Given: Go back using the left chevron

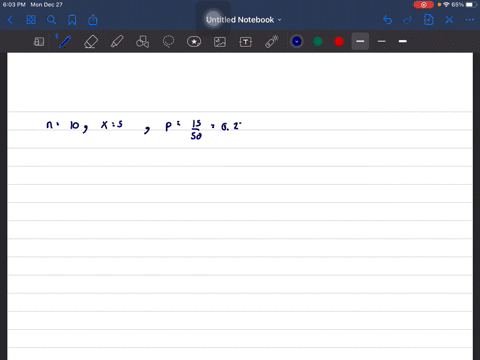Looking at the screenshot, I should (10, 20).
